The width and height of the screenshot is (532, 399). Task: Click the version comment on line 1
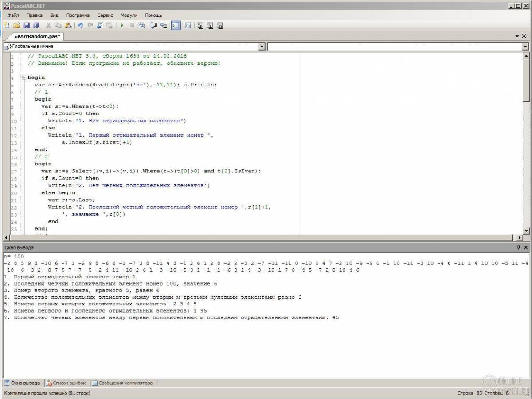(x=107, y=56)
